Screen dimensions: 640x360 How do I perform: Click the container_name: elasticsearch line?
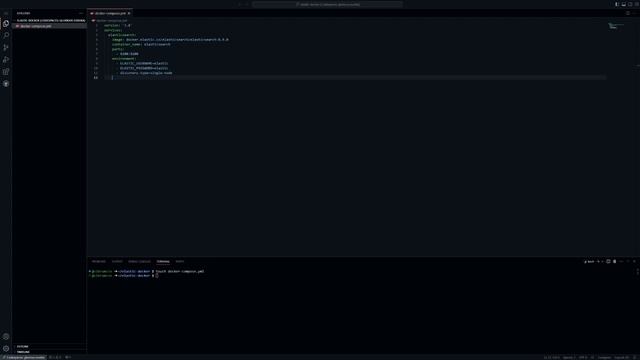coord(141,44)
